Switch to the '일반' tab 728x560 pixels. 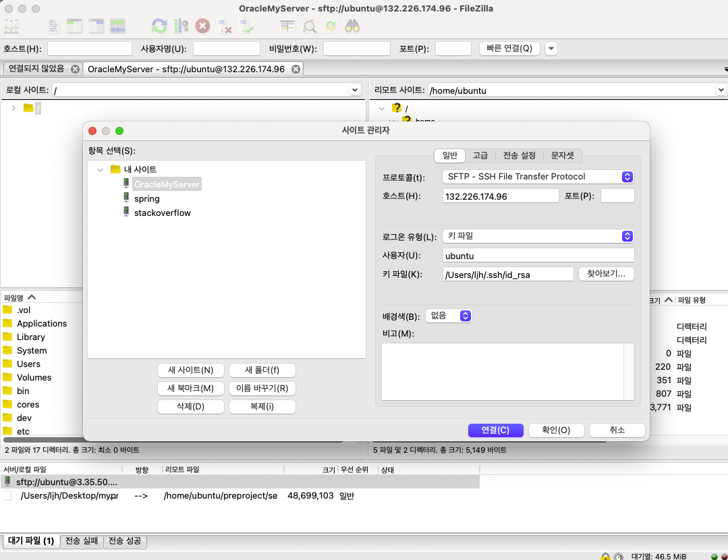pyautogui.click(x=450, y=156)
